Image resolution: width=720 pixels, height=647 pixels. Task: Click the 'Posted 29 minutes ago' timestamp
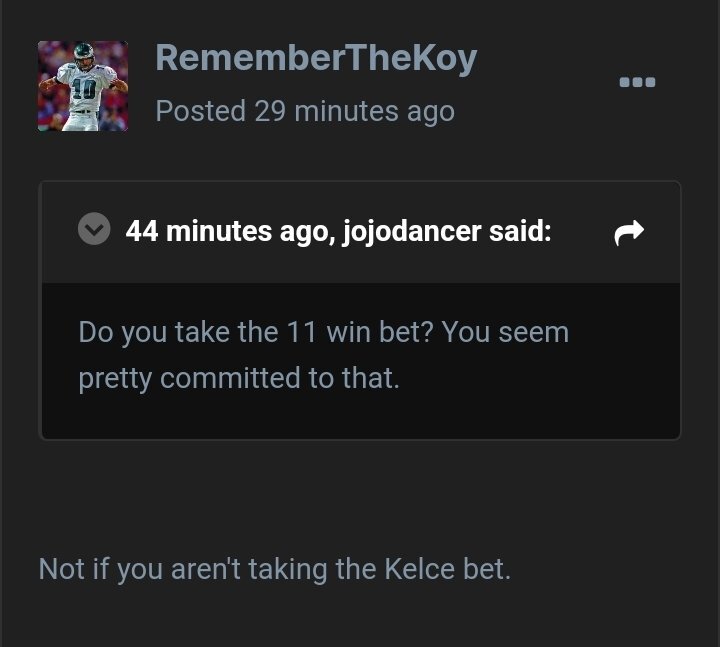tap(305, 110)
